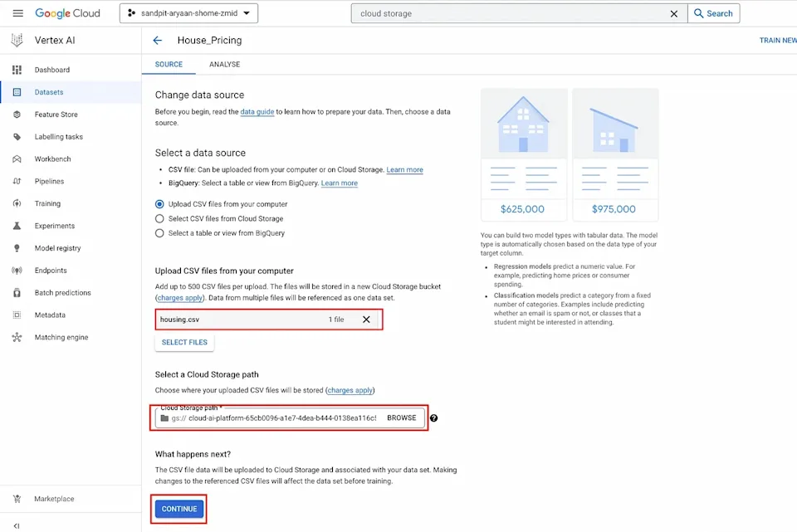Open the project selector dropdown
This screenshot has height=532, width=797.
188,13
